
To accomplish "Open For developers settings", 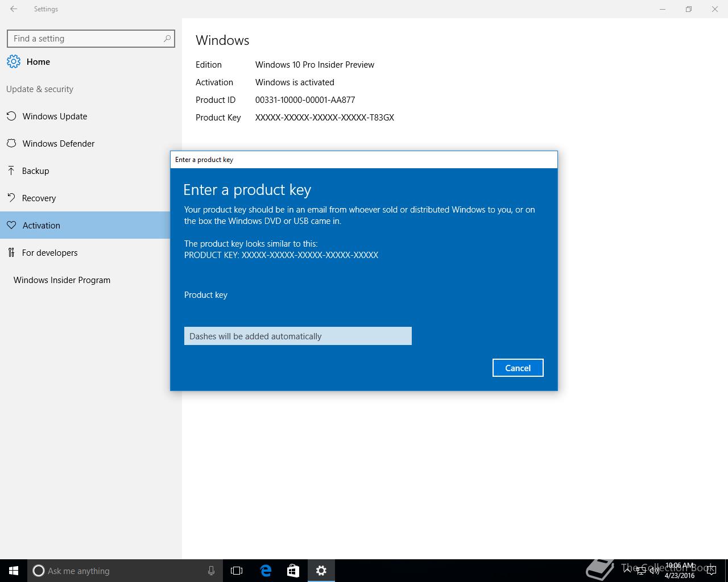I will coord(85,252).
